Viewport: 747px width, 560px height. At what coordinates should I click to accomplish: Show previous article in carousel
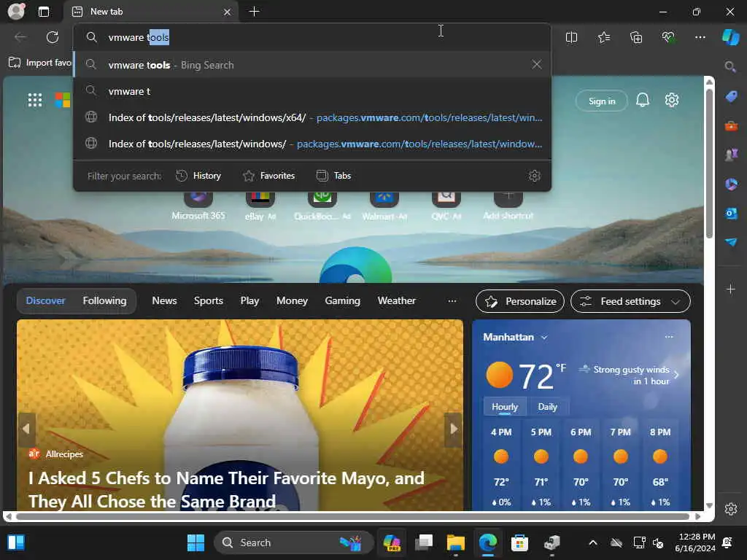pyautogui.click(x=27, y=429)
